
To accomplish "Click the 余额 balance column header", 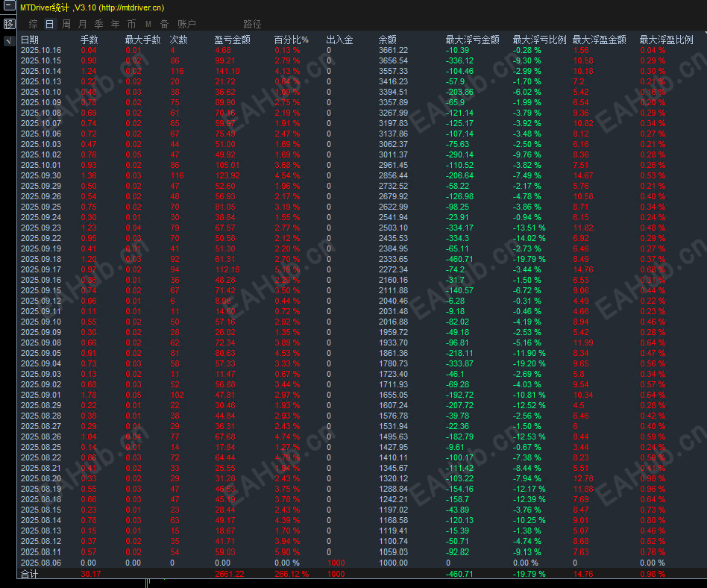I will [387, 40].
